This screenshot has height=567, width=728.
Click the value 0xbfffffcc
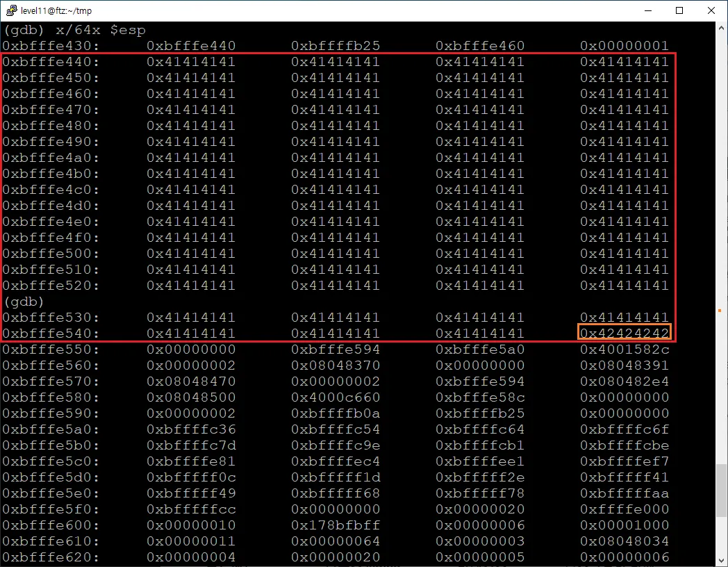point(191,509)
